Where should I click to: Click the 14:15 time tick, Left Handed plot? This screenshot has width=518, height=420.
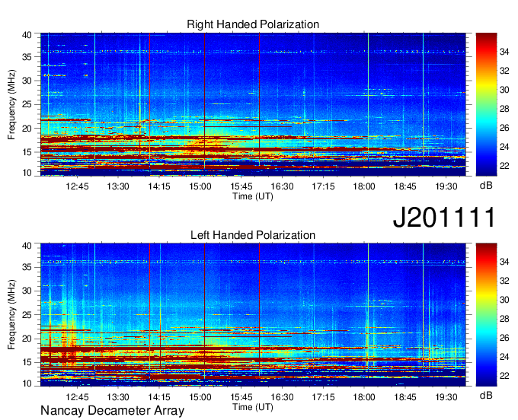[159, 397]
